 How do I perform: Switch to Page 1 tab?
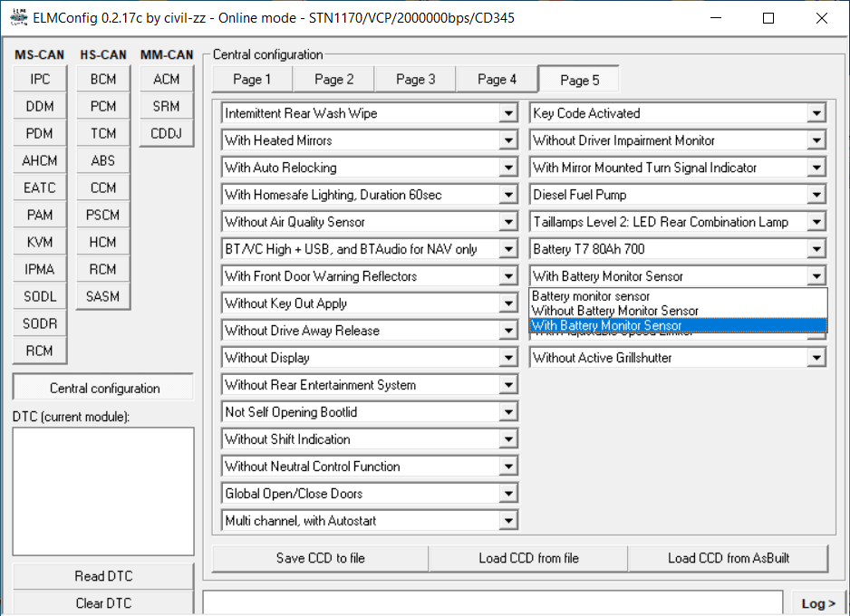pyautogui.click(x=252, y=80)
